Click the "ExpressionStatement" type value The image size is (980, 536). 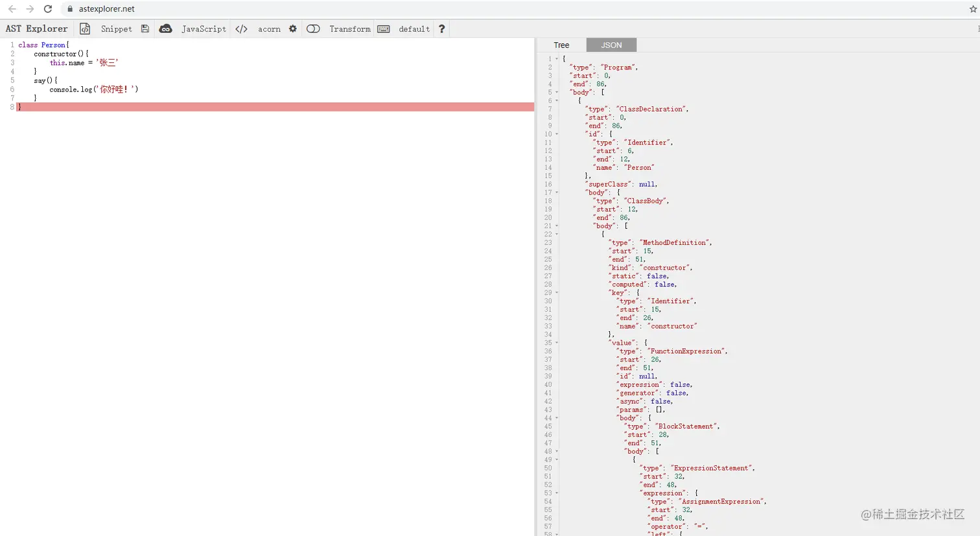(711, 469)
